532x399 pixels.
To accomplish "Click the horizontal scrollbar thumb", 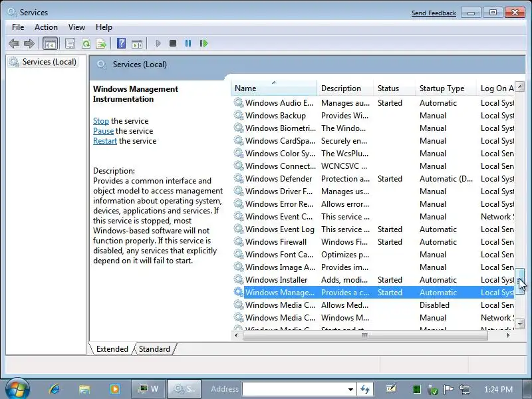I will [x=365, y=335].
